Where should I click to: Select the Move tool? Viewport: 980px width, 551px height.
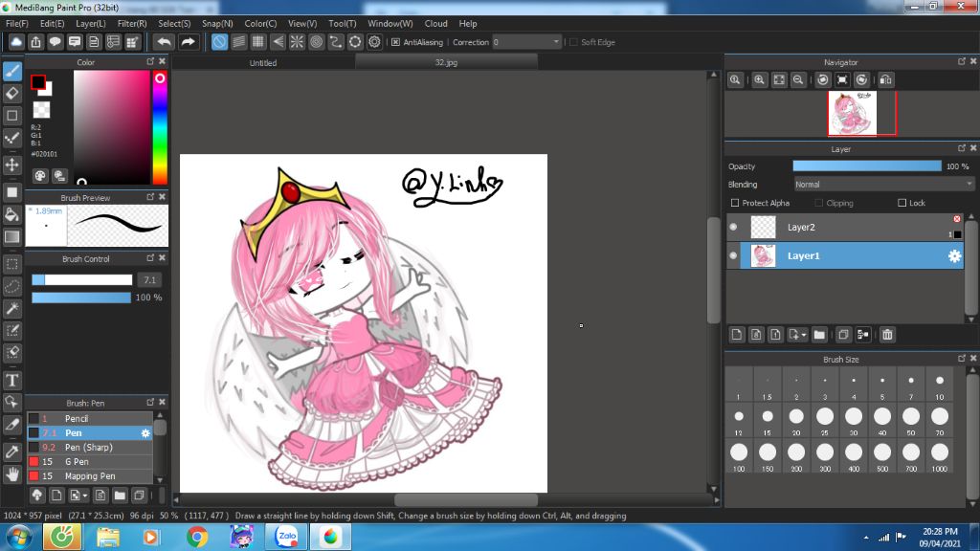point(12,165)
